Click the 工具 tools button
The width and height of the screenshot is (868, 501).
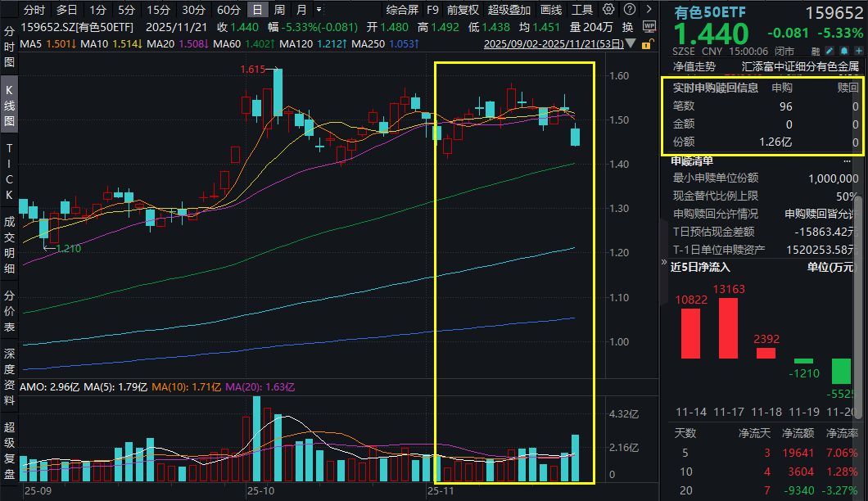pos(582,9)
